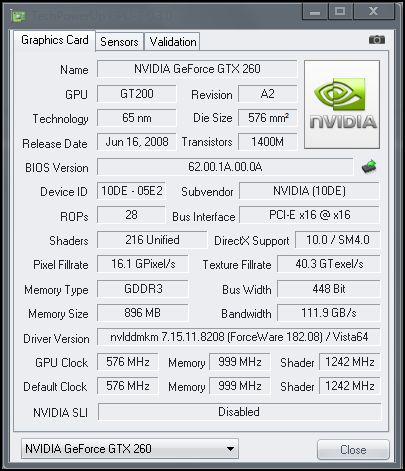
Task: Click the Name field NVIDIA GeForce GTX 260
Action: point(197,69)
